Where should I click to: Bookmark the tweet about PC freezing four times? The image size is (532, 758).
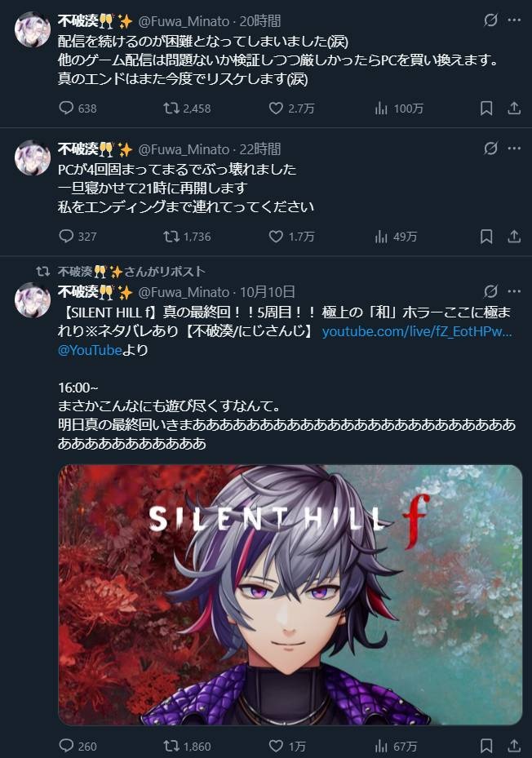click(486, 236)
